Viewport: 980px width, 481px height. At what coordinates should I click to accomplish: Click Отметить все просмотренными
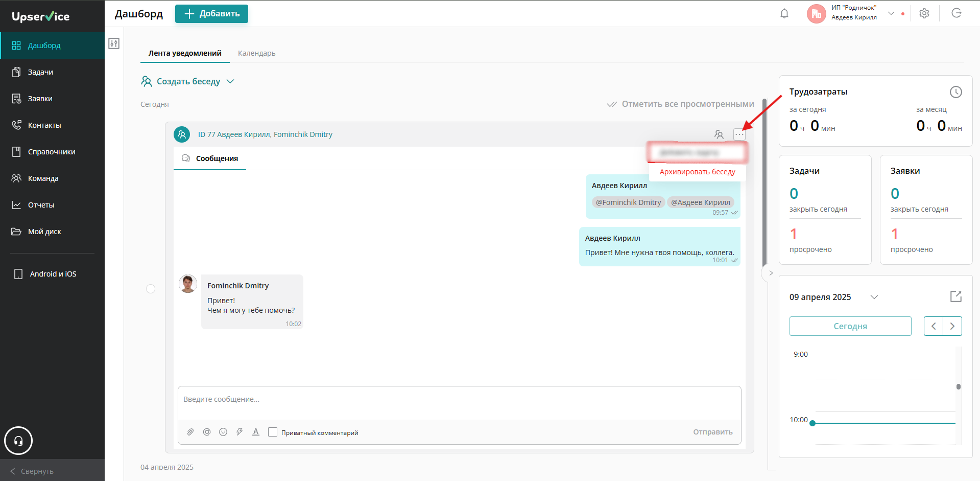[680, 104]
